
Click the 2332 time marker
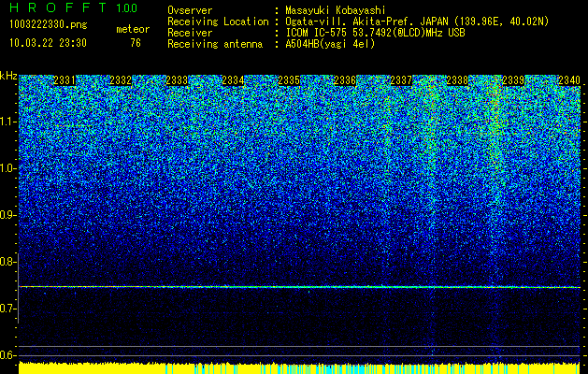coord(121,80)
